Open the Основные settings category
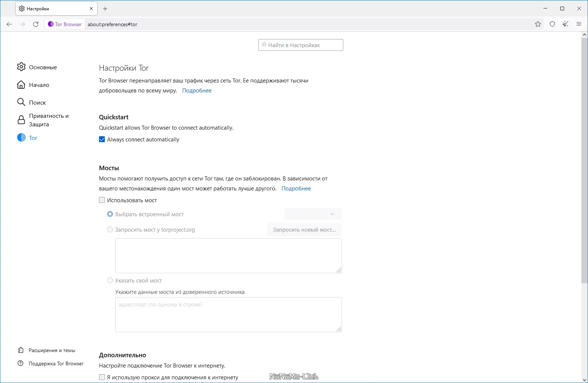The width and height of the screenshot is (588, 383). pos(43,67)
